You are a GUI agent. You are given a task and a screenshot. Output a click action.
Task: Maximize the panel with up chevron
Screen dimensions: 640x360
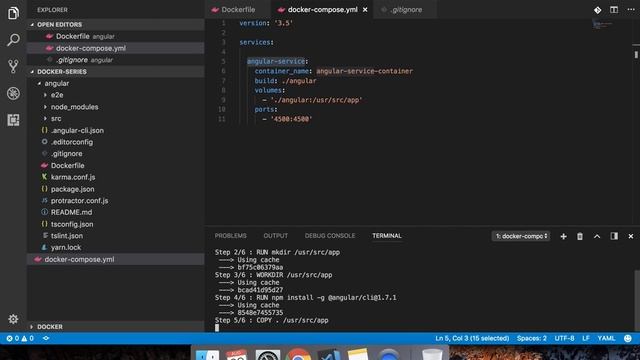click(597, 236)
